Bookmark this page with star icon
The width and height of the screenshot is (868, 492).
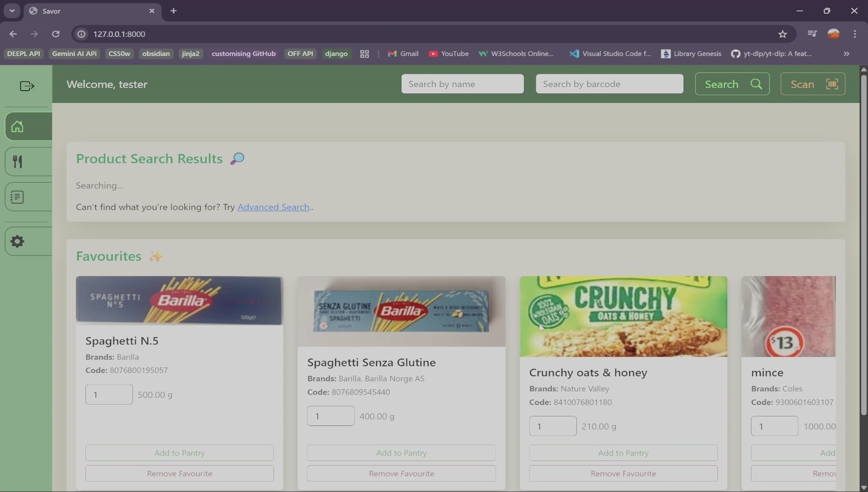[x=783, y=34]
